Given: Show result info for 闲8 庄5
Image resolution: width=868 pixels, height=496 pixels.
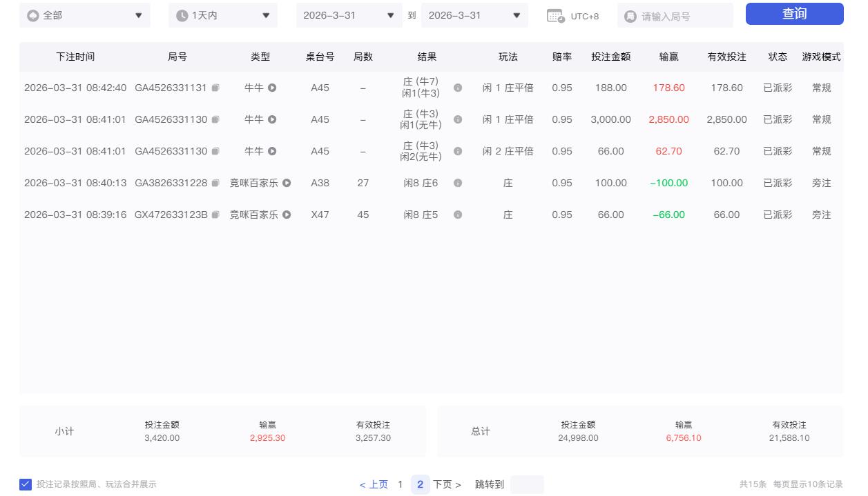Looking at the screenshot, I should pos(458,215).
